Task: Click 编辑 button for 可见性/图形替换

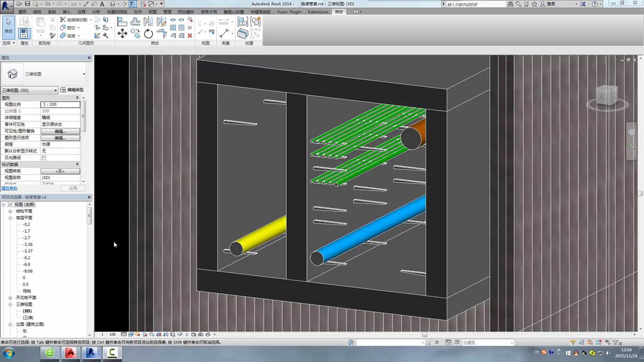Action: click(x=60, y=131)
